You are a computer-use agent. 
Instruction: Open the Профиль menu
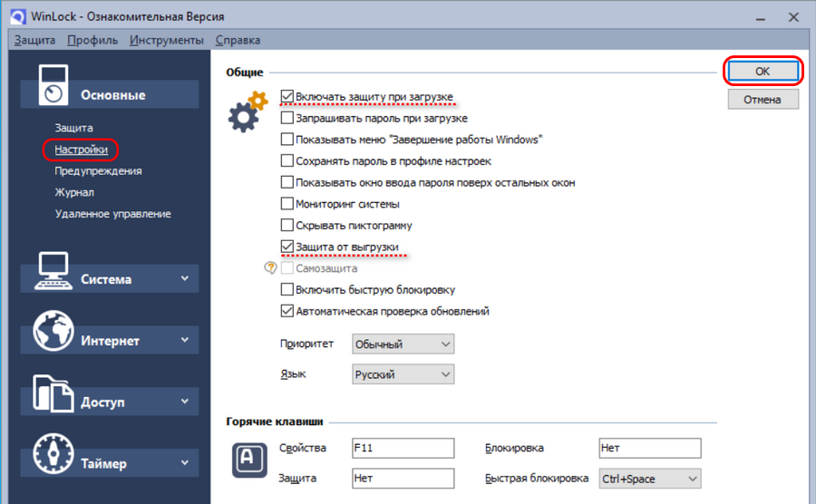click(x=92, y=40)
